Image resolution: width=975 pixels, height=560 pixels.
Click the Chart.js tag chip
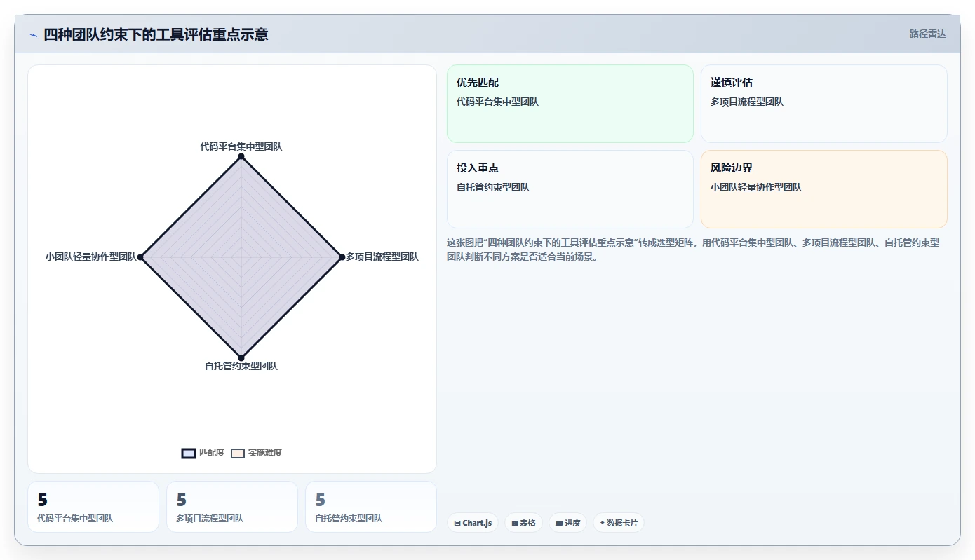(473, 523)
